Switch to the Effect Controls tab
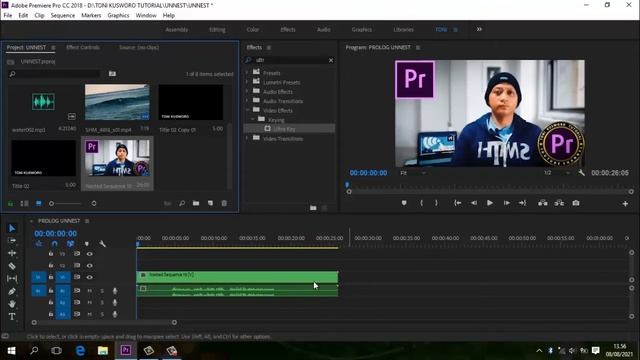 [x=83, y=47]
